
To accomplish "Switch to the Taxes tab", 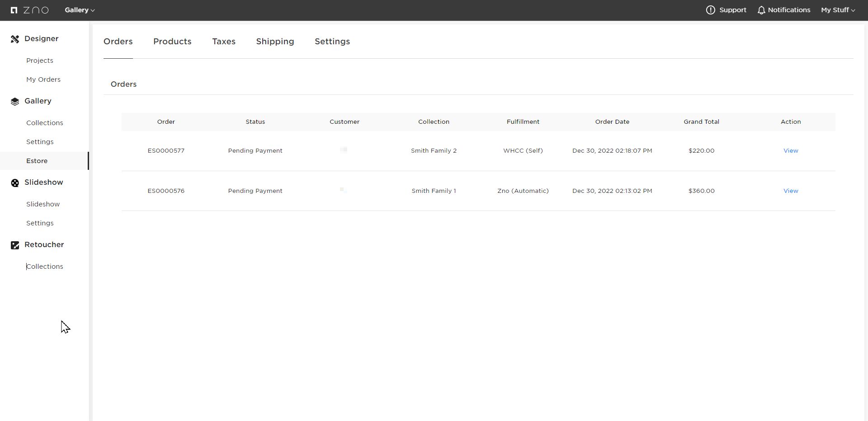I will point(224,42).
